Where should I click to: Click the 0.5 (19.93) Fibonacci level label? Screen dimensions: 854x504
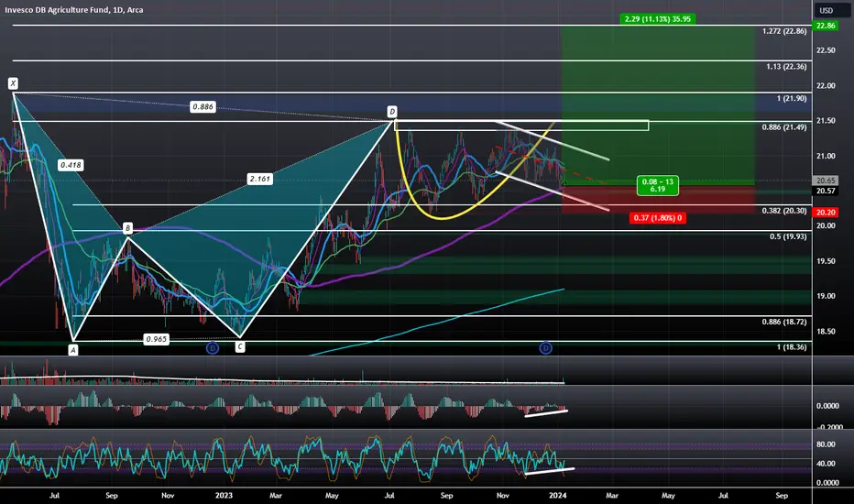click(788, 236)
